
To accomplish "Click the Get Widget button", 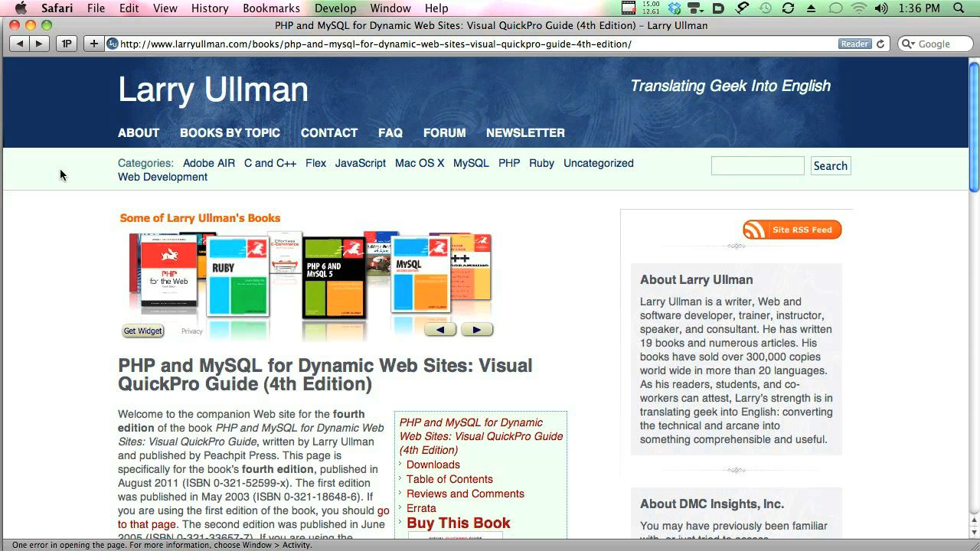I will pyautogui.click(x=143, y=331).
